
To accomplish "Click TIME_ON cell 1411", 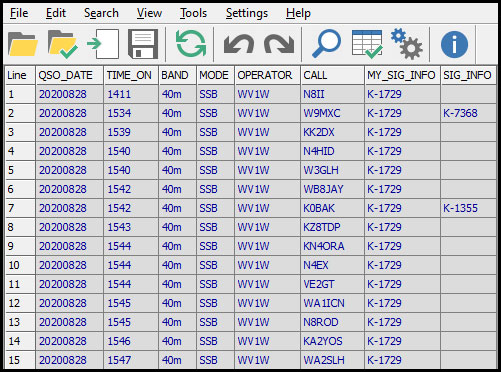I will 131,94.
